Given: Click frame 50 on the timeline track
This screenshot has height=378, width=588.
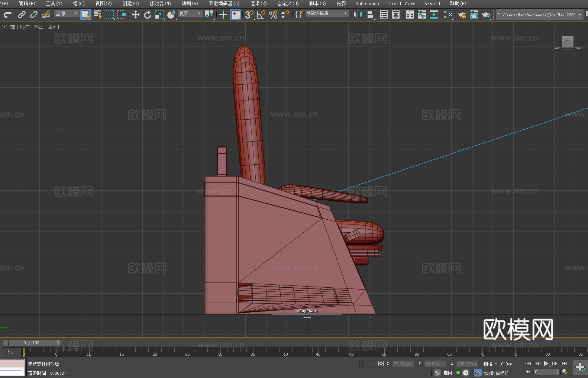Looking at the screenshot, I should pyautogui.click(x=351, y=352).
